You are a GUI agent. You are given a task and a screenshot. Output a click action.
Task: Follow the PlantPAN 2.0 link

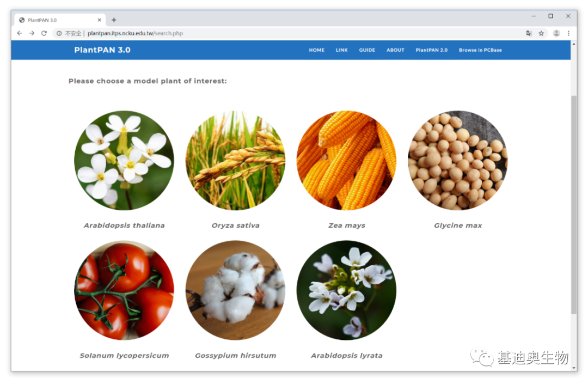click(x=431, y=50)
